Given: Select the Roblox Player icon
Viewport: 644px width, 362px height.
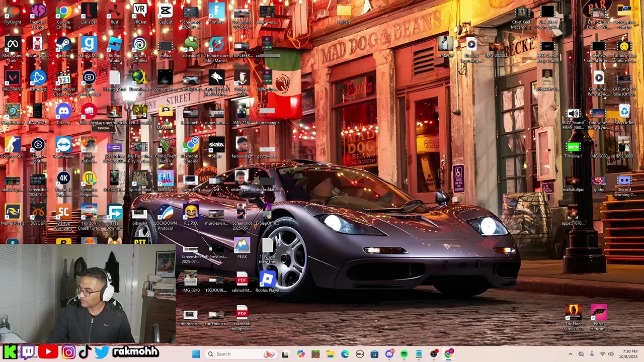Looking at the screenshot, I should [267, 283].
